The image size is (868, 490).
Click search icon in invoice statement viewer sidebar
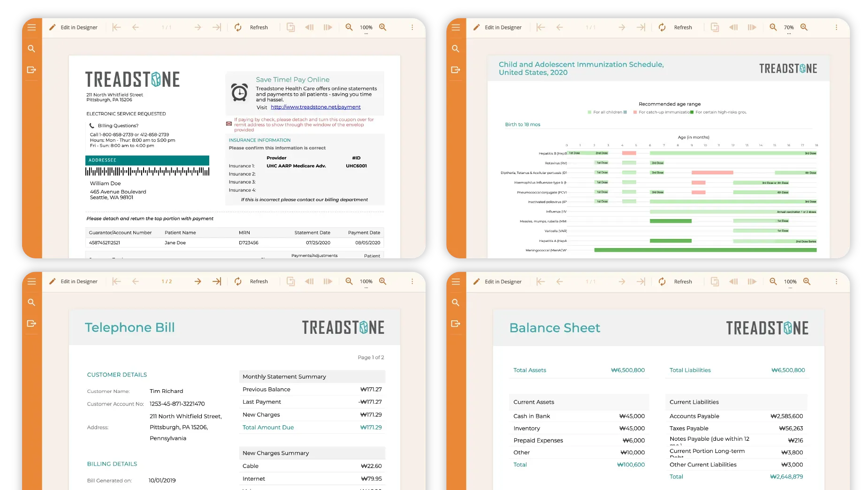tap(31, 49)
